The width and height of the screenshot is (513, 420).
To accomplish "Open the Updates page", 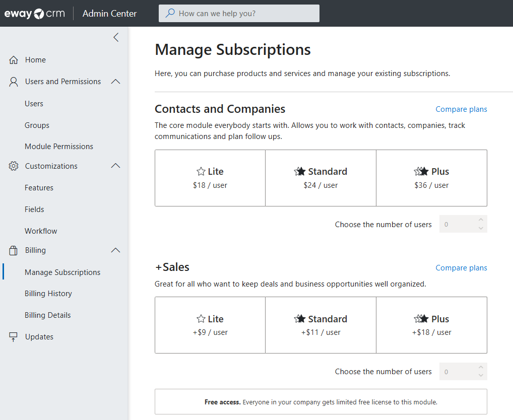I will coord(39,337).
